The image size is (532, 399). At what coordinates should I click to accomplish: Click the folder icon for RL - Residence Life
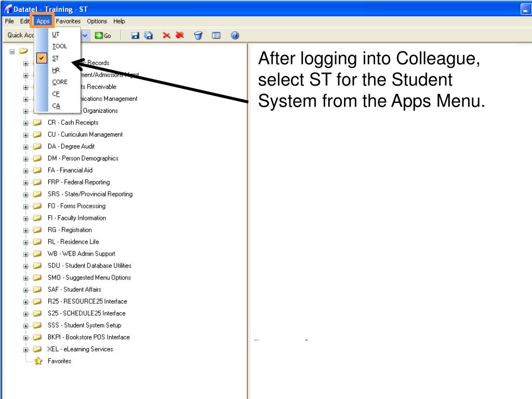(x=37, y=241)
